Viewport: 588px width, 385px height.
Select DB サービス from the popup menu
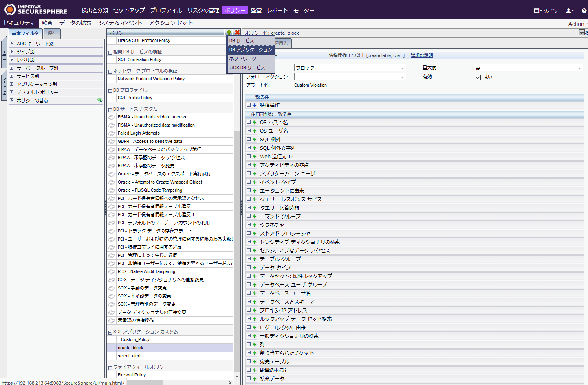coord(251,41)
